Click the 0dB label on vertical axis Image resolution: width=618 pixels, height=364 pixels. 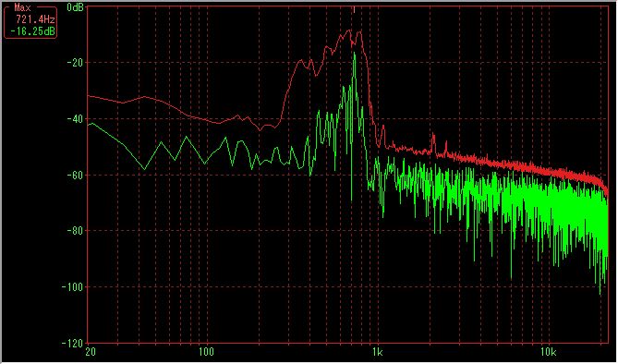coord(75,7)
